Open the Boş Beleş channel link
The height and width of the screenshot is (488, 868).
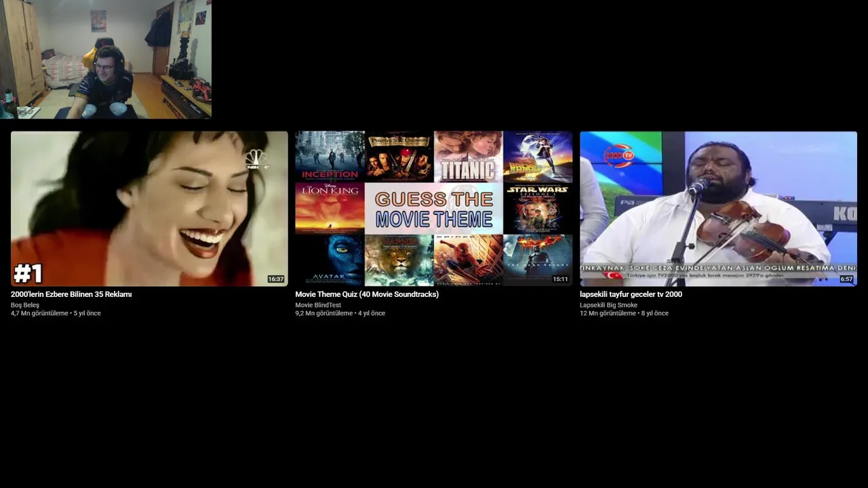pos(25,305)
